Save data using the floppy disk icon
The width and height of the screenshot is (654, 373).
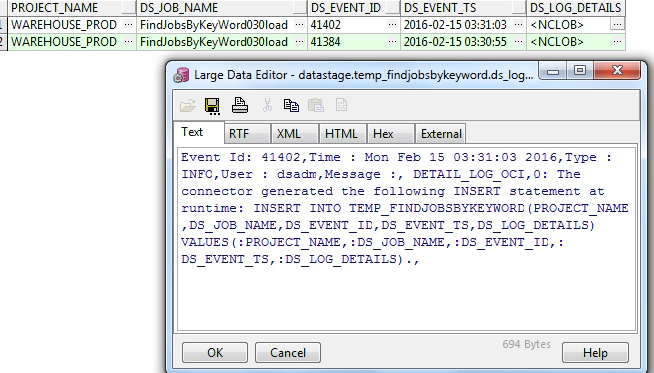(212, 106)
